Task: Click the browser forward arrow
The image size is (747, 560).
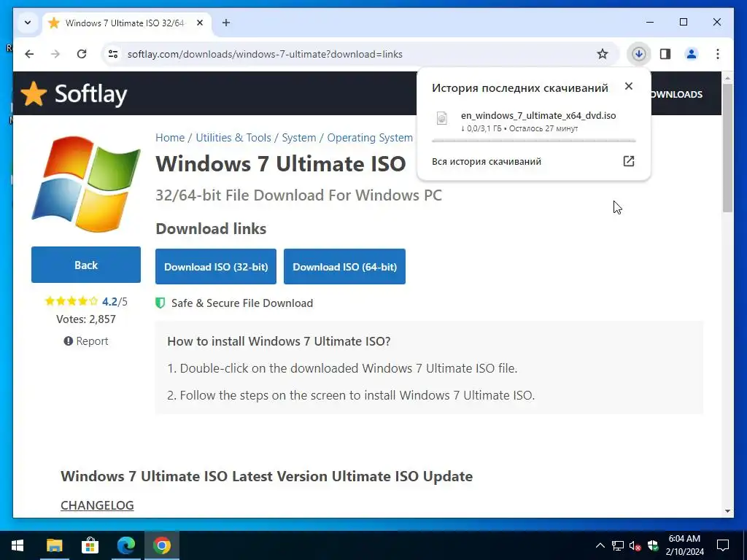Action: tap(55, 54)
